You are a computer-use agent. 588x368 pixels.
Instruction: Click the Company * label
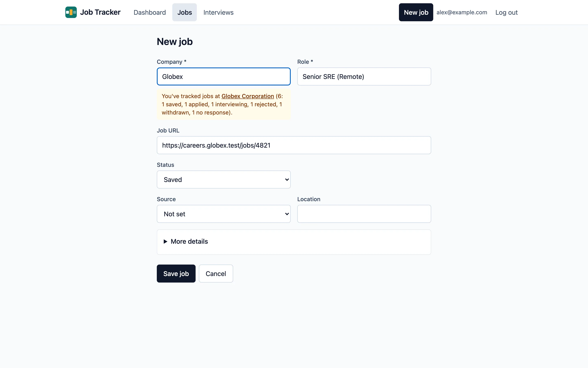(171, 62)
